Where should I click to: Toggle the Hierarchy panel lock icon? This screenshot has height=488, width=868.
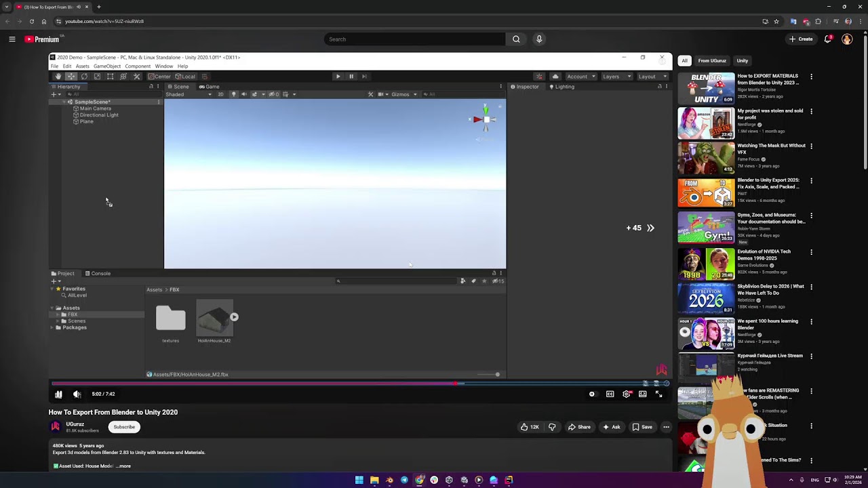[x=151, y=87]
